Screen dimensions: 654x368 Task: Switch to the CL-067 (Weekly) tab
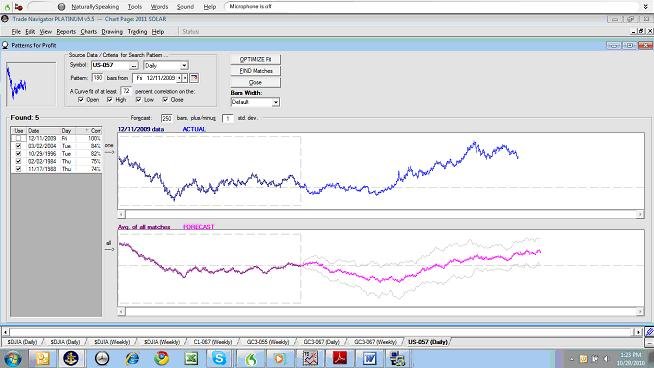pyautogui.click(x=213, y=342)
